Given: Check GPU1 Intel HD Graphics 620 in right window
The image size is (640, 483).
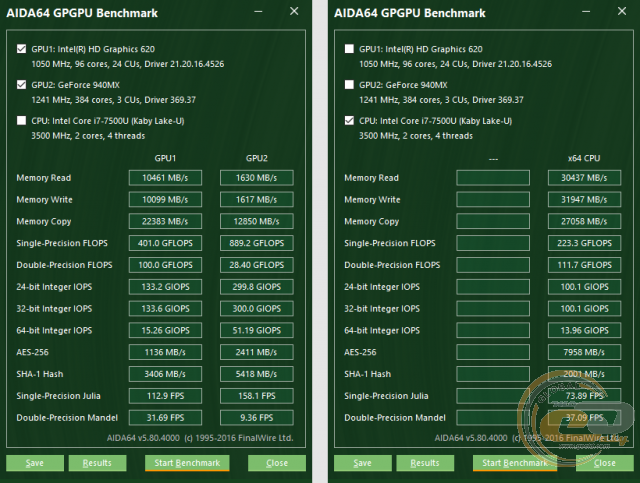Looking at the screenshot, I should pos(349,49).
